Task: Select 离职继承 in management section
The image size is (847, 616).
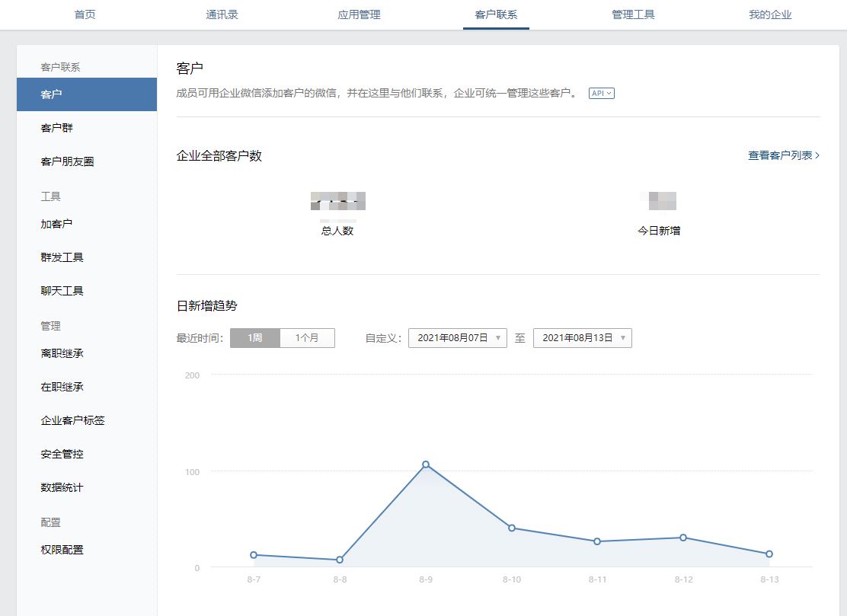Action: [x=62, y=353]
